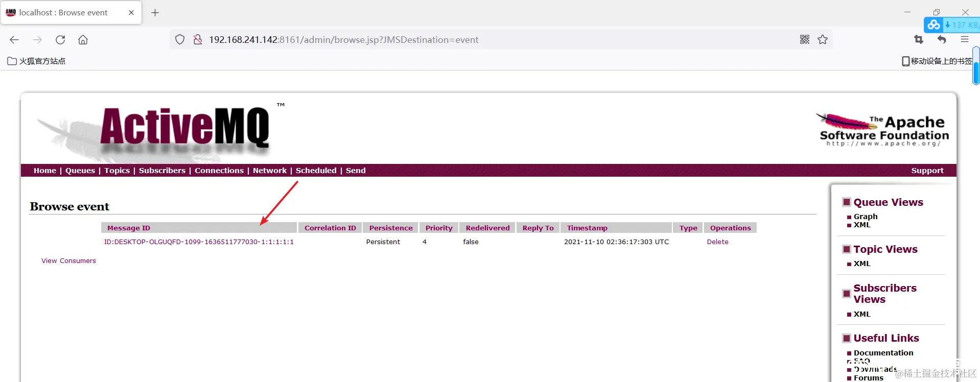
Task: Click the browser Forward arrow
Action: pos(37,40)
